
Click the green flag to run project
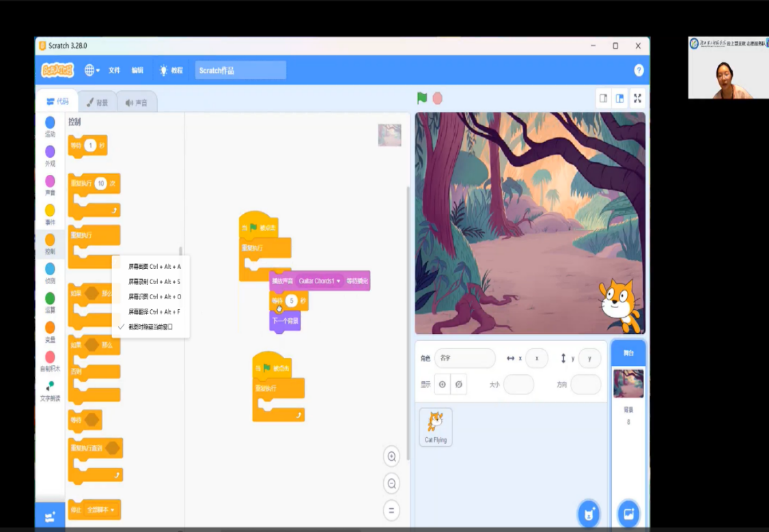[422, 98]
